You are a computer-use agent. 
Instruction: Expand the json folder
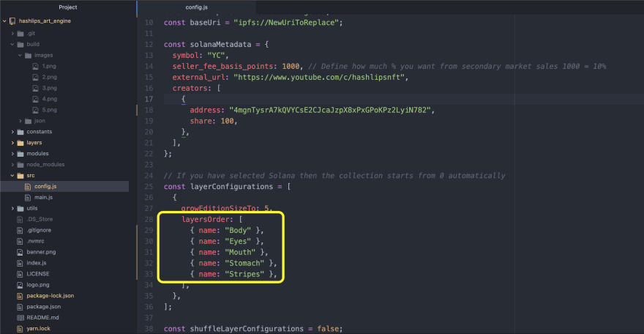coord(20,121)
